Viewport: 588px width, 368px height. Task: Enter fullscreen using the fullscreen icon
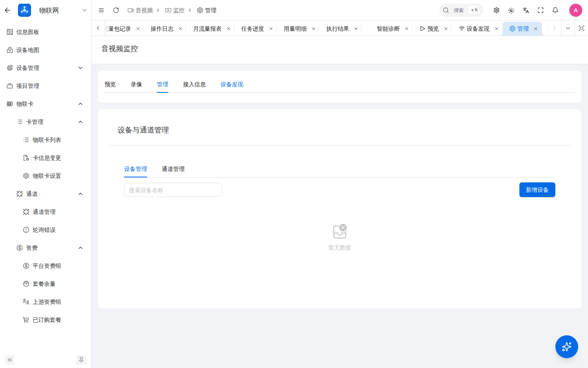pyautogui.click(x=541, y=10)
